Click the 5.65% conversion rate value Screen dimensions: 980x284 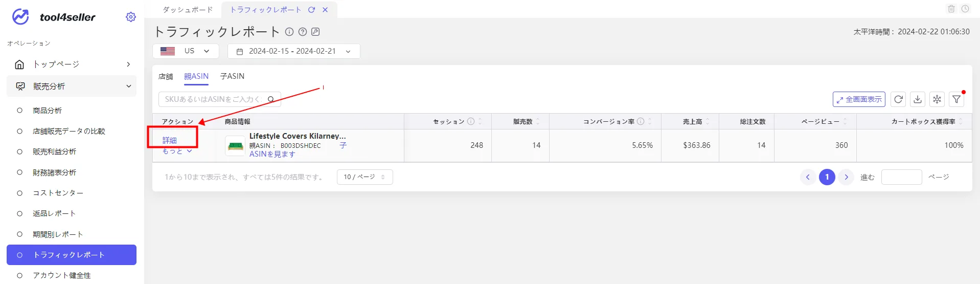pyautogui.click(x=643, y=145)
